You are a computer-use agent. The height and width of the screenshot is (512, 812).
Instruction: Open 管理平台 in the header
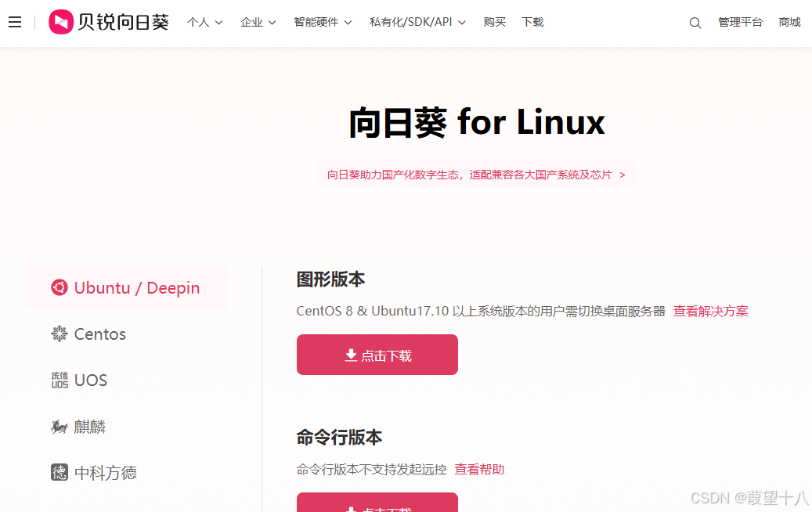(x=740, y=22)
